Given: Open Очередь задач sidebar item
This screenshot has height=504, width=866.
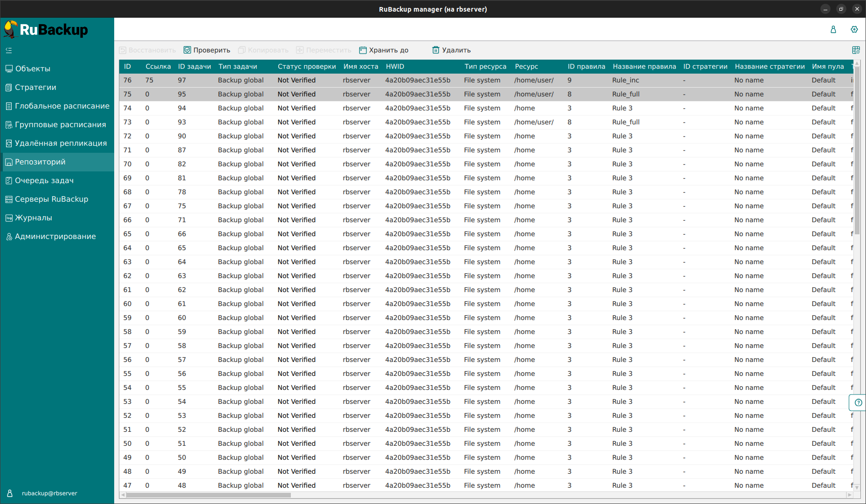Looking at the screenshot, I should [x=44, y=181].
